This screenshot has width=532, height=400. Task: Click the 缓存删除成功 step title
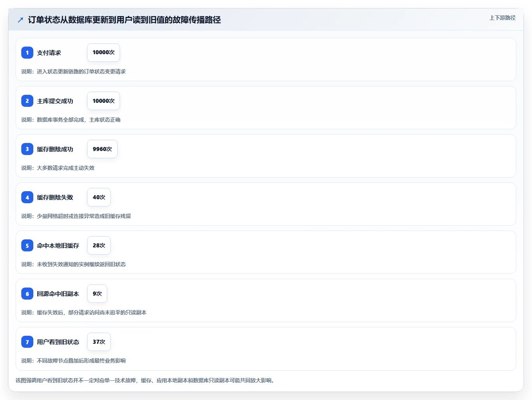pos(55,149)
